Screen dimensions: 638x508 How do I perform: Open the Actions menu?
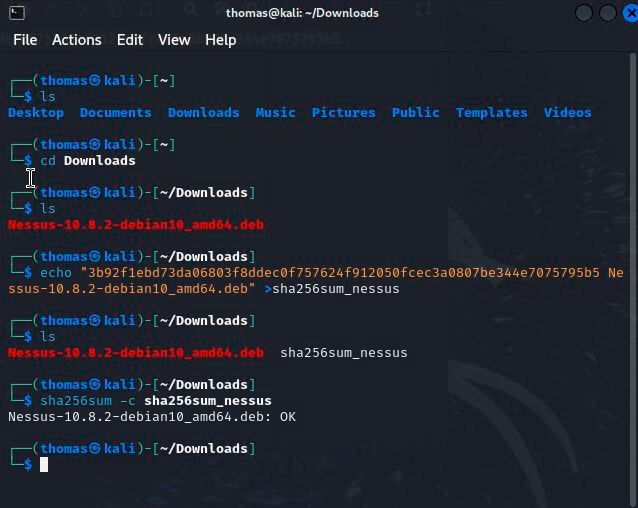[x=76, y=40]
